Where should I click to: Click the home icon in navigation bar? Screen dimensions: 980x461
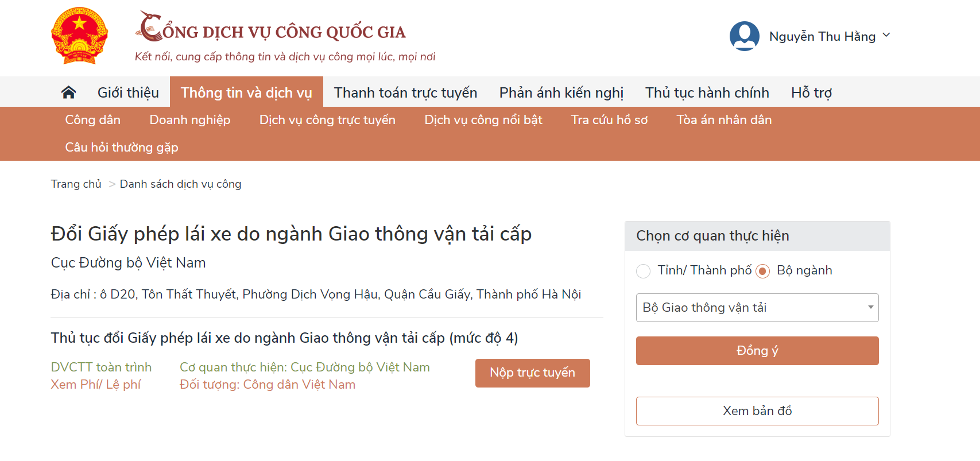click(68, 92)
